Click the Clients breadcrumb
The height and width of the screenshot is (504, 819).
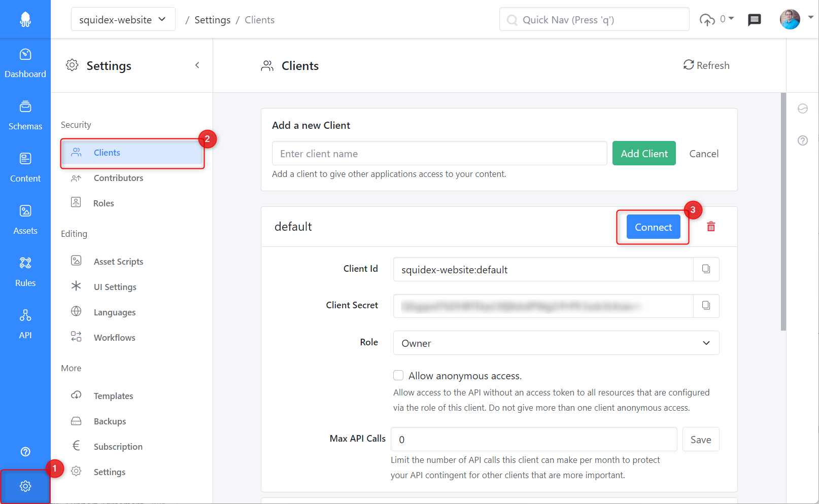coord(259,20)
